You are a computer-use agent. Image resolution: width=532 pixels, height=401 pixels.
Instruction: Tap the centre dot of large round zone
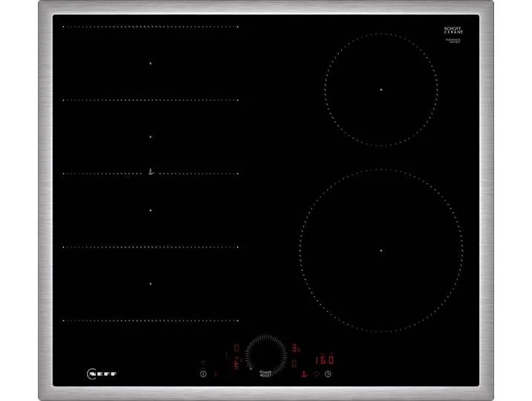381,251
